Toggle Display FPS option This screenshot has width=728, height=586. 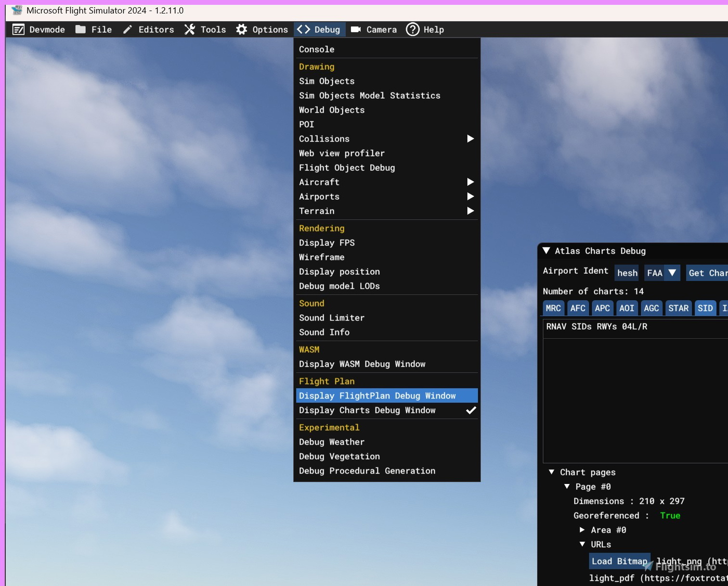coord(327,243)
